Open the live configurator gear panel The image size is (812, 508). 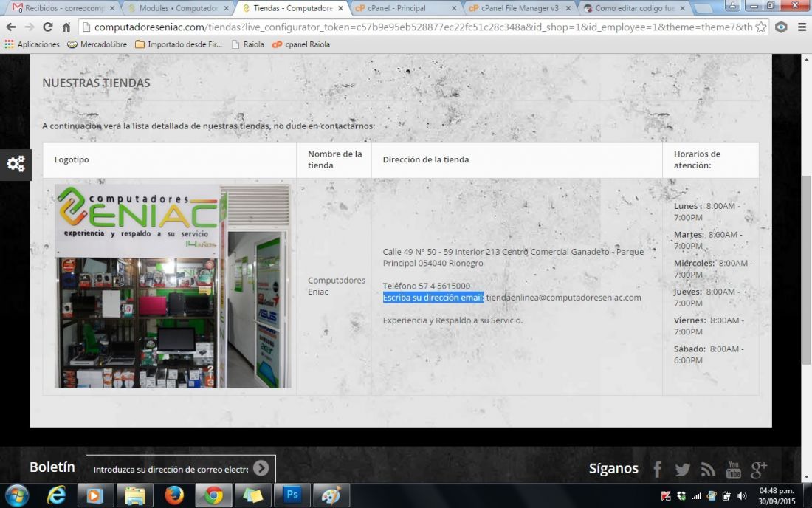[16, 164]
